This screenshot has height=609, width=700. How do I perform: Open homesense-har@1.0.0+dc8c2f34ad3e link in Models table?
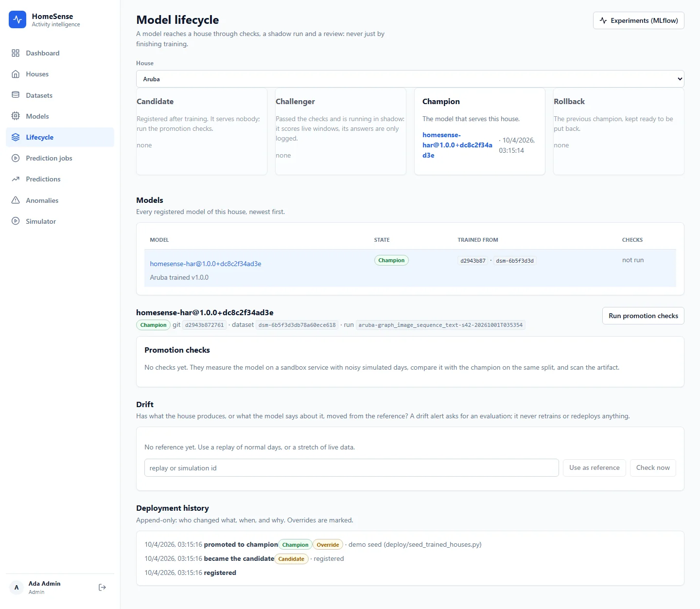pos(206,264)
